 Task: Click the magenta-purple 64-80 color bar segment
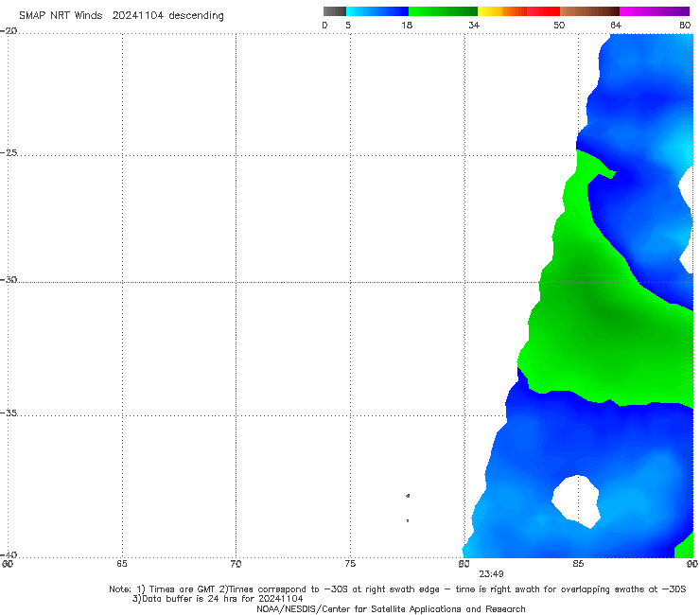click(655, 11)
